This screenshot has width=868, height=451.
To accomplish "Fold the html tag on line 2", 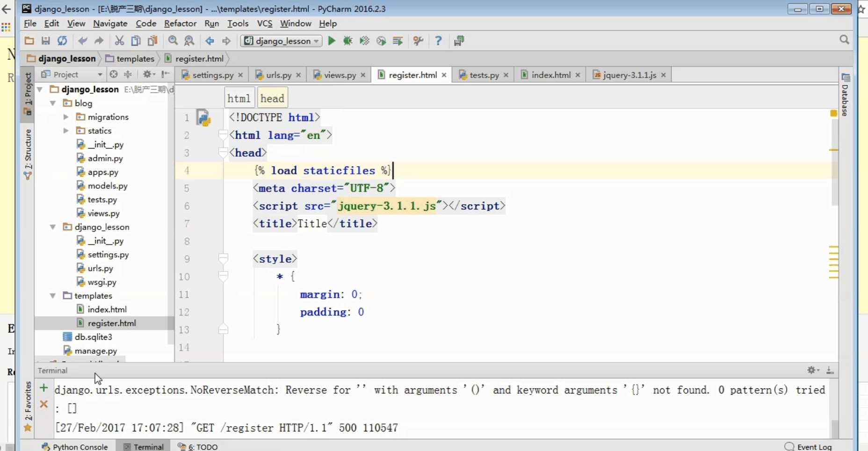I will (223, 135).
